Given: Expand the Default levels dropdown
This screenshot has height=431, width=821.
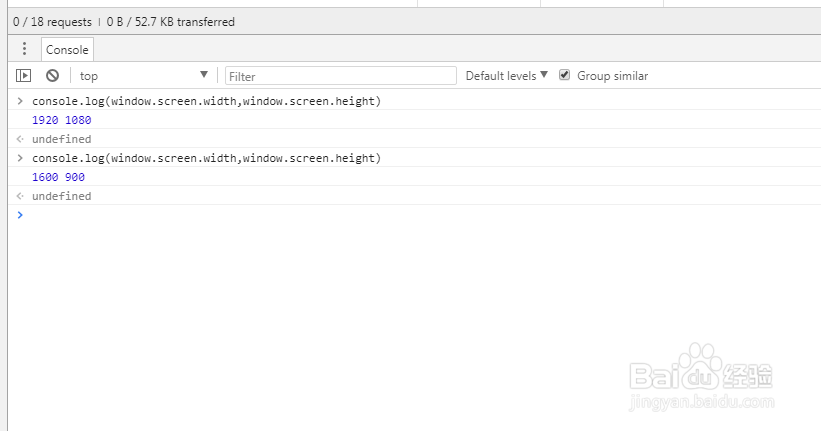Looking at the screenshot, I should click(507, 75).
